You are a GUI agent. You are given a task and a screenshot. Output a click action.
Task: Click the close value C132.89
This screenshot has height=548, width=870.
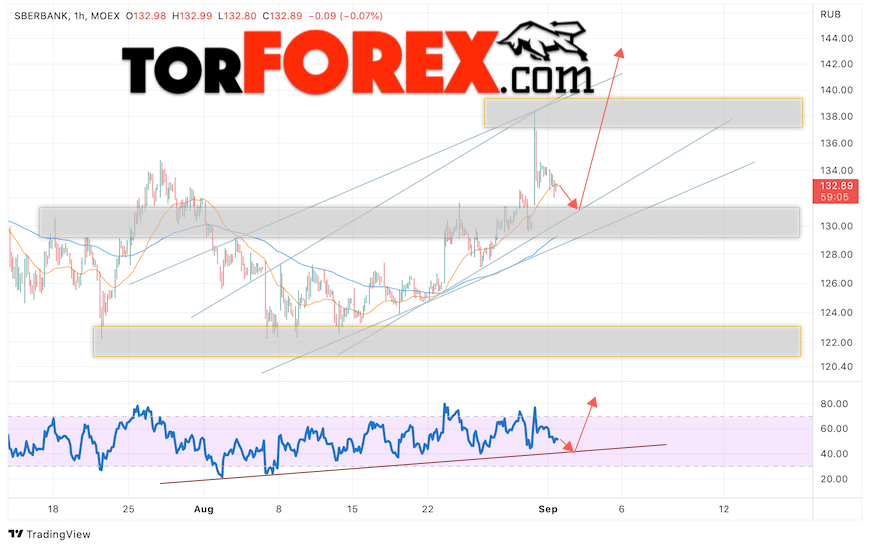[x=282, y=16]
